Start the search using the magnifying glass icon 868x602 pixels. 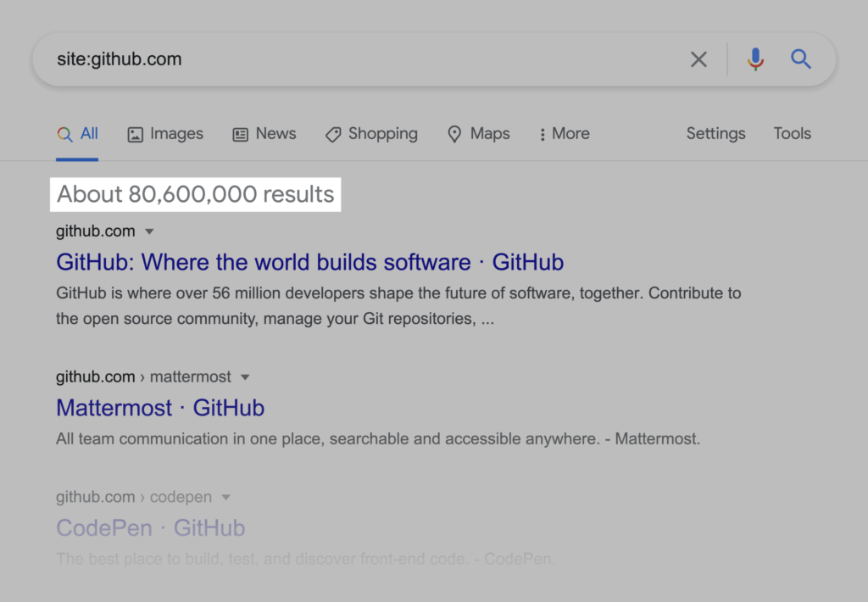(800, 59)
